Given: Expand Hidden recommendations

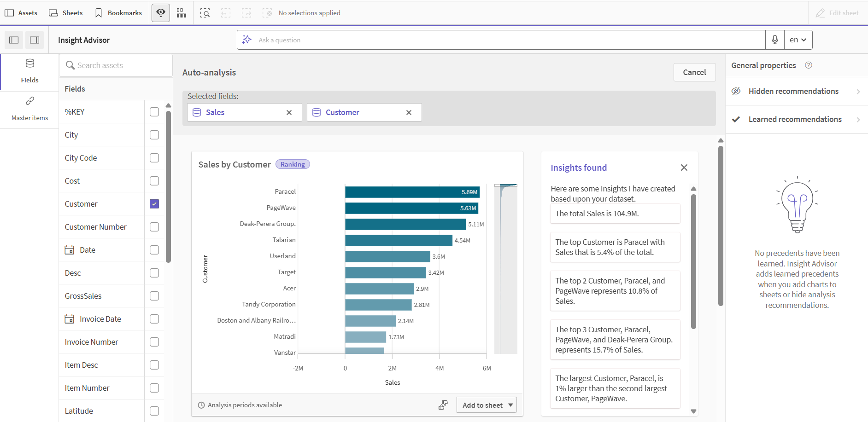Looking at the screenshot, I should [x=796, y=91].
